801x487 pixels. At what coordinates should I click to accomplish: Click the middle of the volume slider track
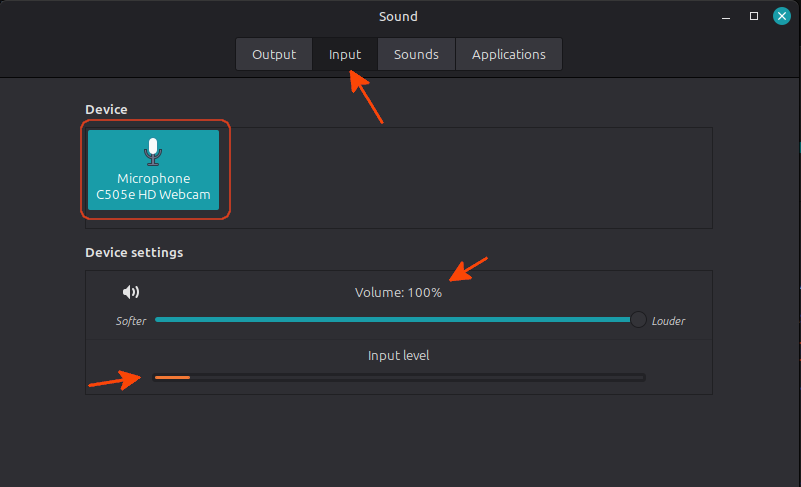(x=395, y=320)
